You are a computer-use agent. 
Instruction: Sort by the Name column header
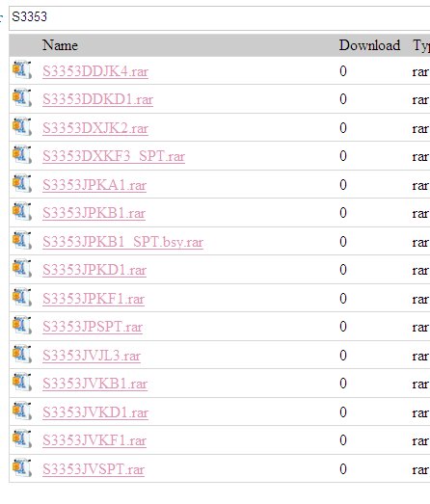point(60,45)
